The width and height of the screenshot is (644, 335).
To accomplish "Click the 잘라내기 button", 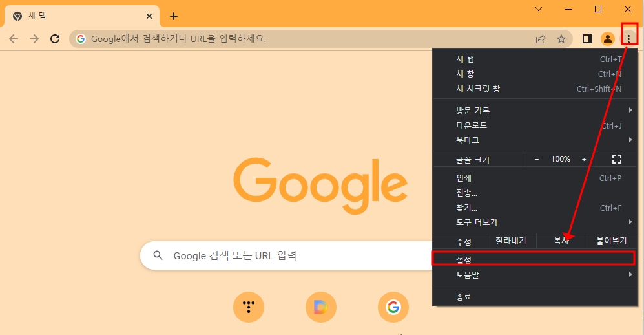I will coord(510,241).
